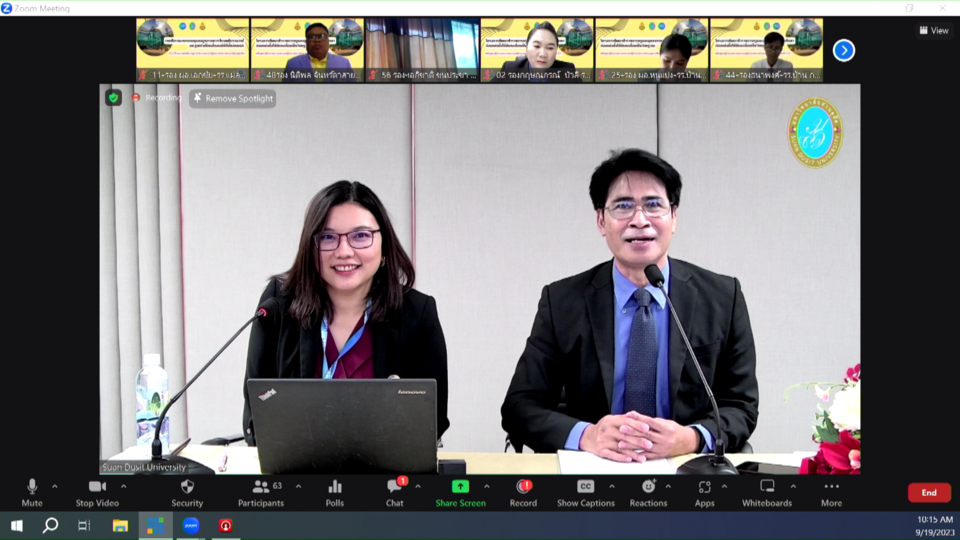
Task: Stop Video camera toggle
Action: click(97, 491)
